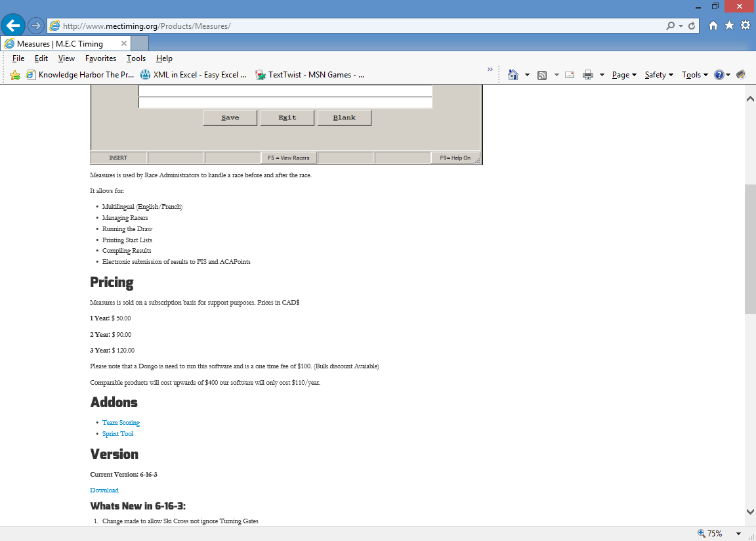The width and height of the screenshot is (756, 541).
Task: Show more favorites bar items chevron
Action: click(490, 70)
